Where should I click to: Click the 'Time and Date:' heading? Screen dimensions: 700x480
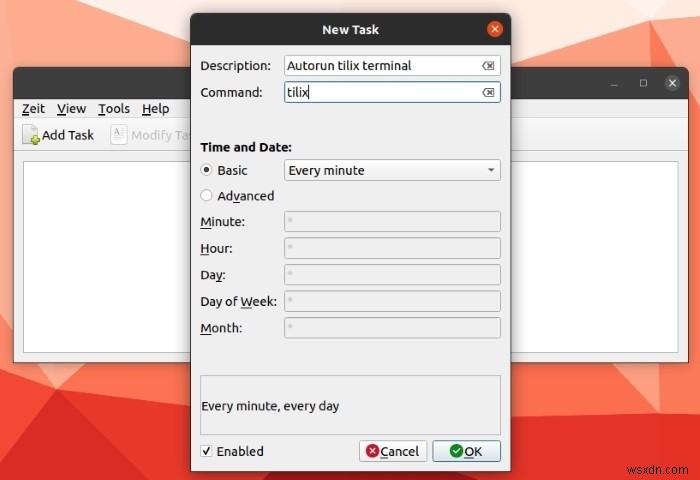tap(246, 147)
